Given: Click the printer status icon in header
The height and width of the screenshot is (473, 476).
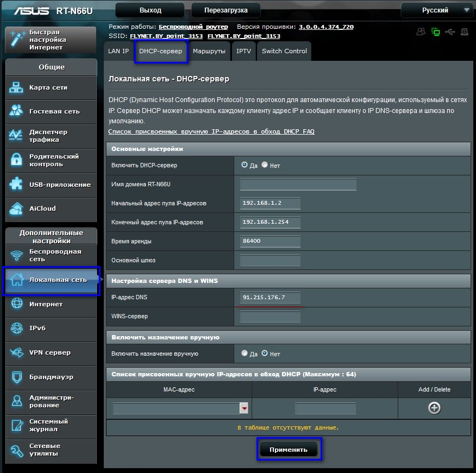Looking at the screenshot, I should [x=465, y=32].
